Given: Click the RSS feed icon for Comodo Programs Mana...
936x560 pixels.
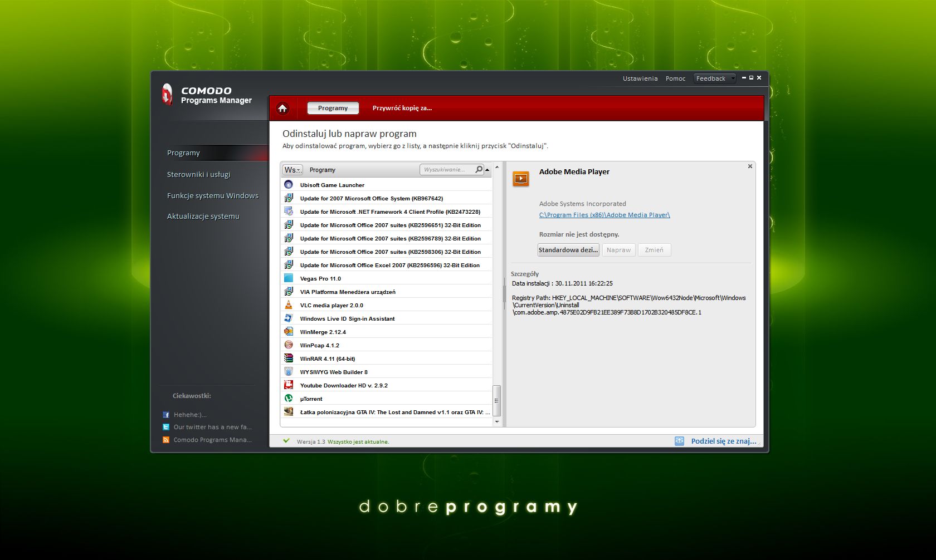Looking at the screenshot, I should tap(166, 440).
